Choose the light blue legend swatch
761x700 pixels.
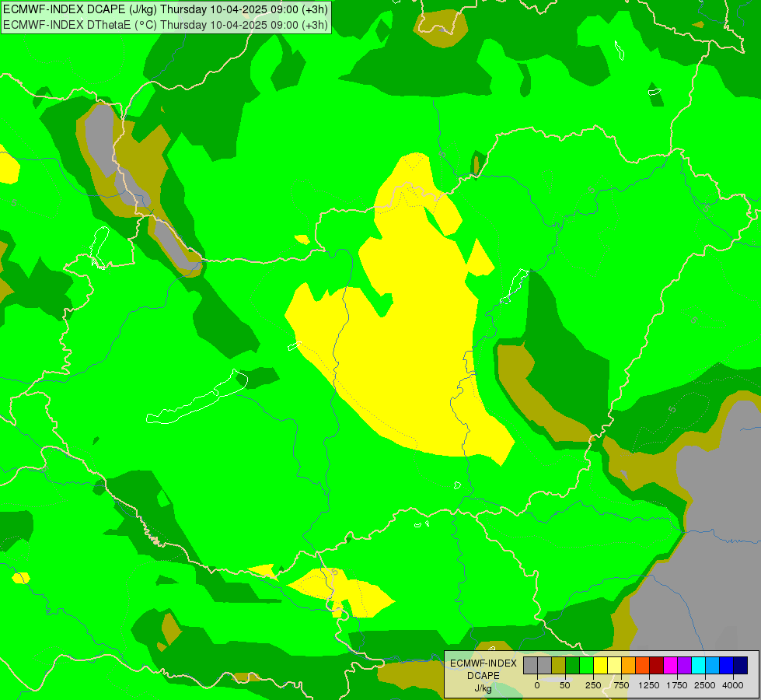[x=712, y=665]
